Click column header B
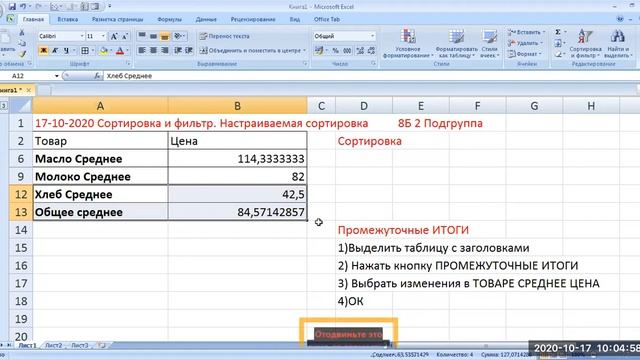Viewport: 640px width, 360px height. coord(238,106)
